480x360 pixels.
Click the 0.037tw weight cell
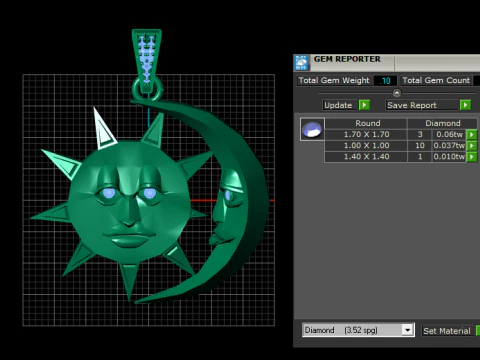tap(449, 146)
